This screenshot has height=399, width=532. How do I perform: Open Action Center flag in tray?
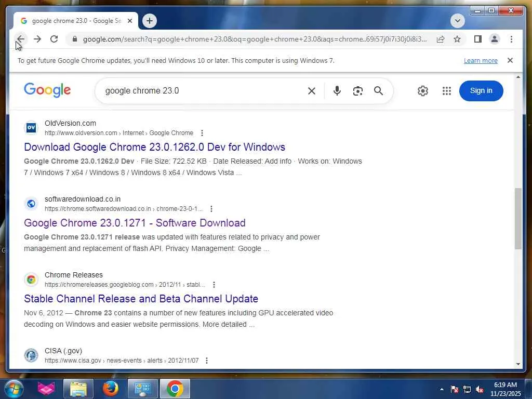(455, 389)
